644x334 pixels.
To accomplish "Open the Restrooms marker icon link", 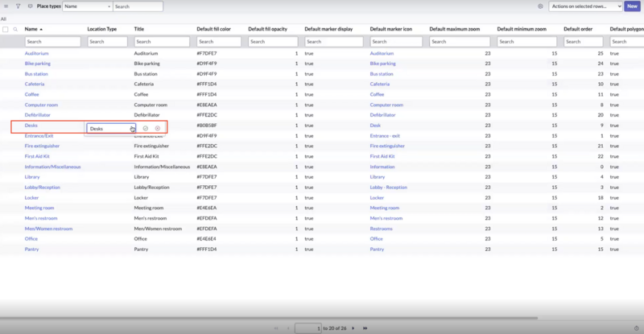I will 381,229.
